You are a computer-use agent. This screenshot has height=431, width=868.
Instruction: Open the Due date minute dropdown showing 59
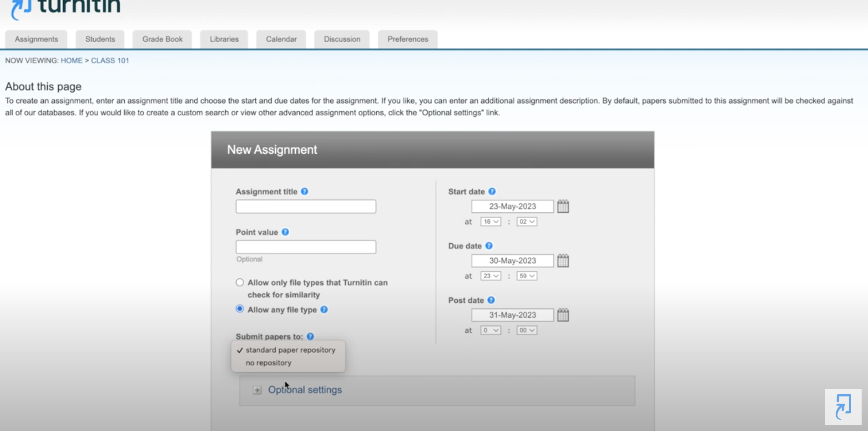pos(526,276)
